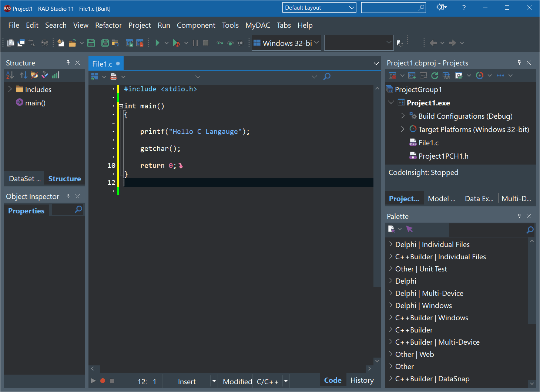540x392 pixels.
Task: Open the Refactor menu
Action: (x=108, y=25)
